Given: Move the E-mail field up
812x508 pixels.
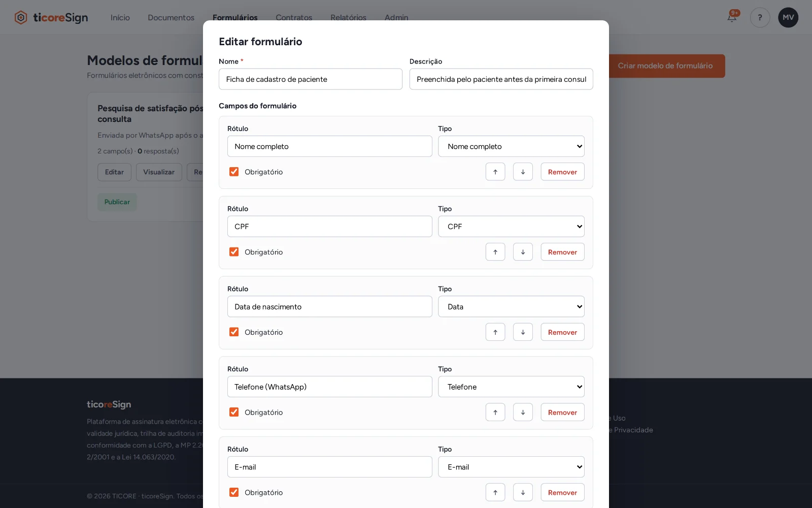Looking at the screenshot, I should [x=495, y=492].
